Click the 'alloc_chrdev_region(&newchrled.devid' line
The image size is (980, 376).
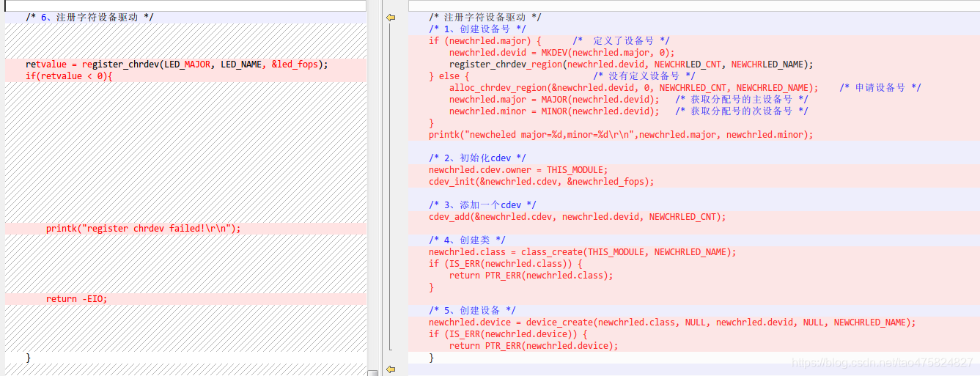(633, 88)
